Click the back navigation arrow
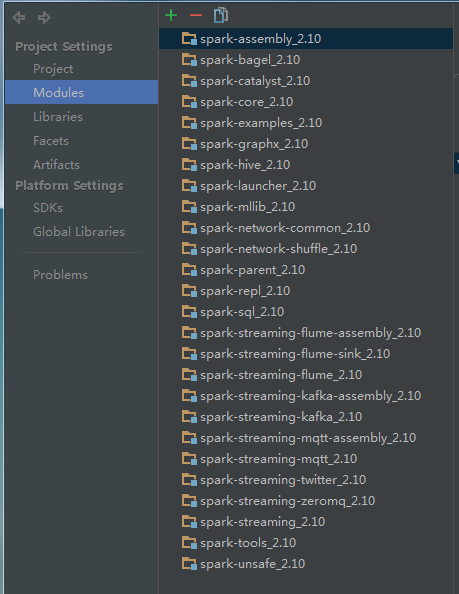Screen dimensions: 459x594 pos(19,17)
